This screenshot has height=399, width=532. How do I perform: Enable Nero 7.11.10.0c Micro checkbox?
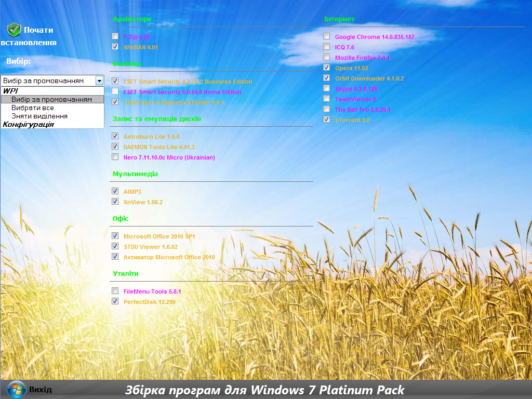pyautogui.click(x=115, y=157)
